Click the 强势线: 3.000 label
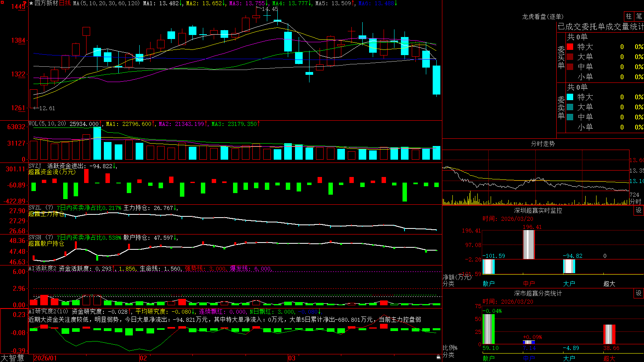Viewport: 644px width, 362px height. [x=205, y=269]
